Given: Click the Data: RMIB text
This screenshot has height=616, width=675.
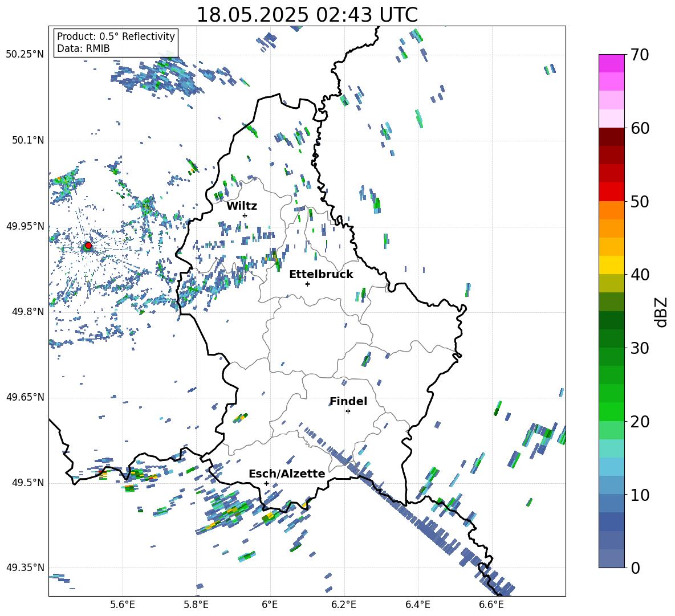Looking at the screenshot, I should [83, 48].
